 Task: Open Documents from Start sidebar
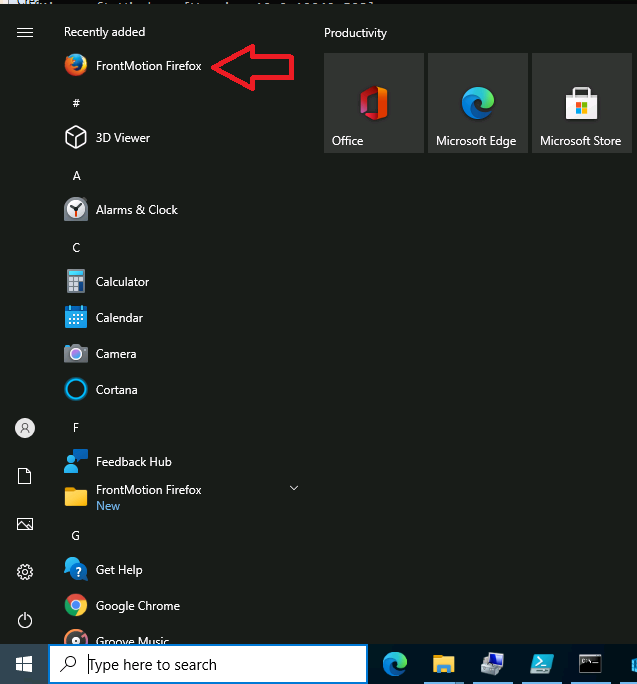pyautogui.click(x=25, y=476)
